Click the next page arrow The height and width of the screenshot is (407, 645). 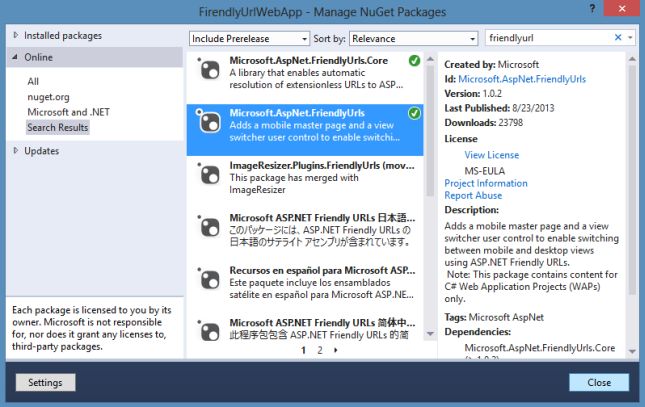[x=336, y=351]
